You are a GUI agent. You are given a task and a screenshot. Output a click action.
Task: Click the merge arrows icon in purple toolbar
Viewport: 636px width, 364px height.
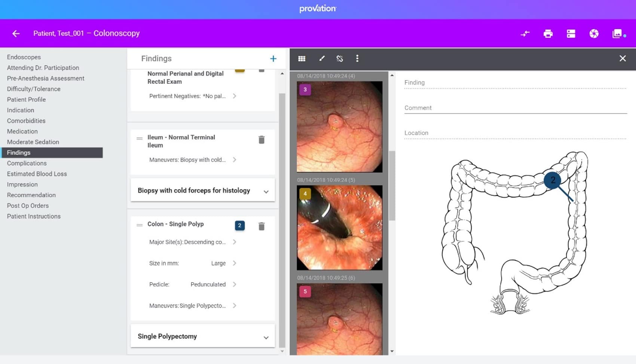click(525, 33)
